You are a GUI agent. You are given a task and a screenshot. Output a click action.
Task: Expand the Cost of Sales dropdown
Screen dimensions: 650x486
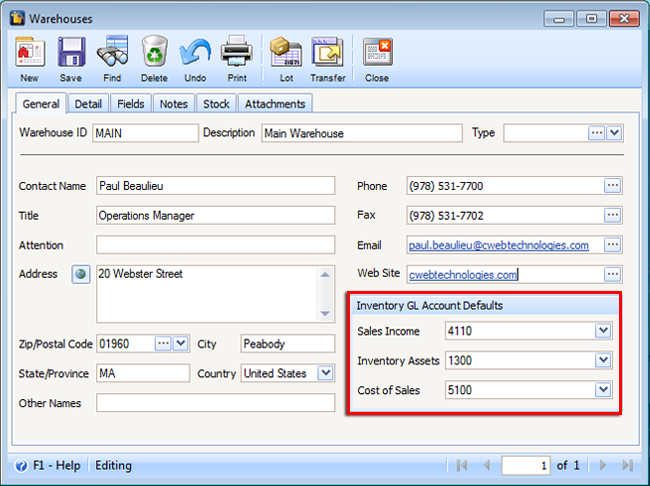603,390
